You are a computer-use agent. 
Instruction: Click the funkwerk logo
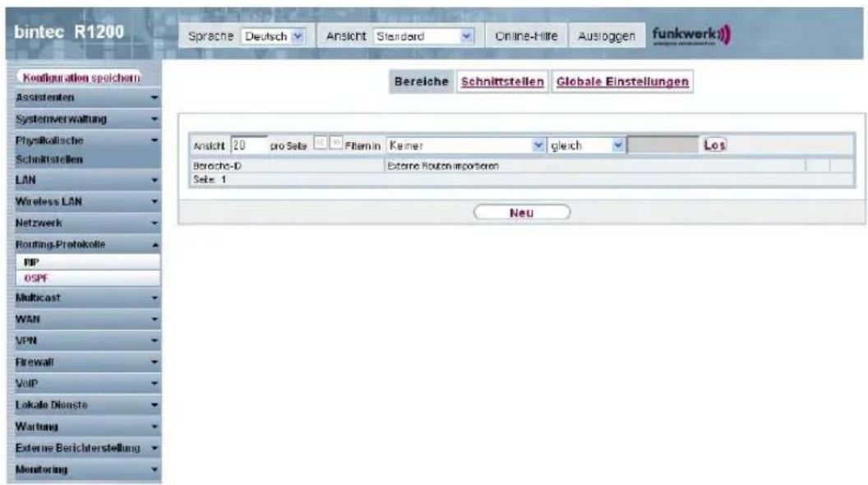click(x=690, y=35)
